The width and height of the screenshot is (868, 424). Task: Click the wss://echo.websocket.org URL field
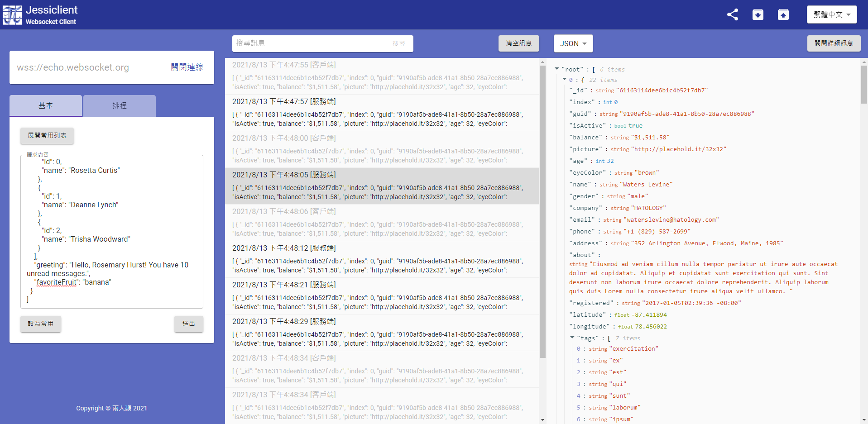point(91,67)
